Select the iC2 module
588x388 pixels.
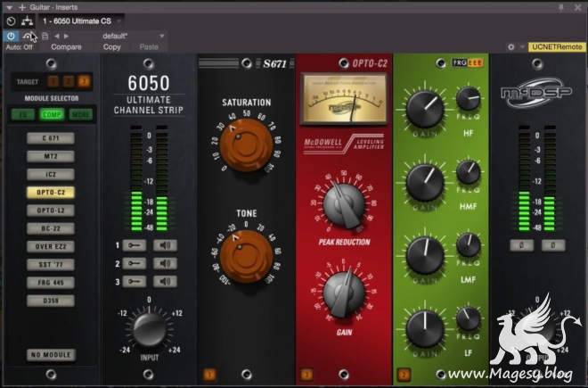(x=51, y=174)
